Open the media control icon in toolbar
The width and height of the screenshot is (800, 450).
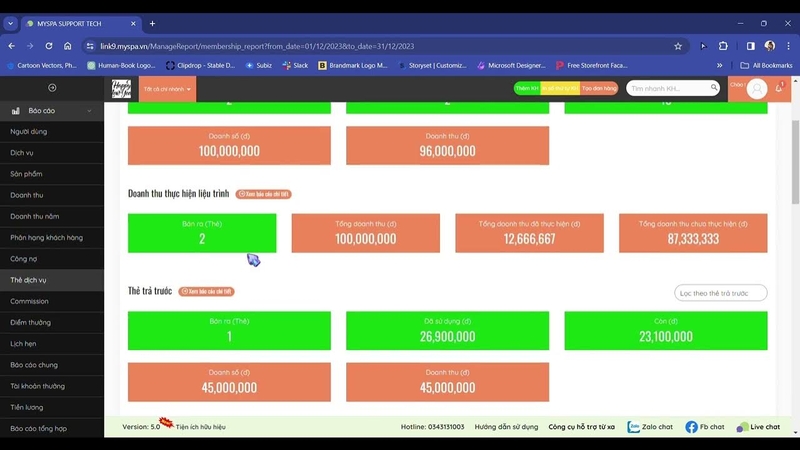[x=704, y=46]
